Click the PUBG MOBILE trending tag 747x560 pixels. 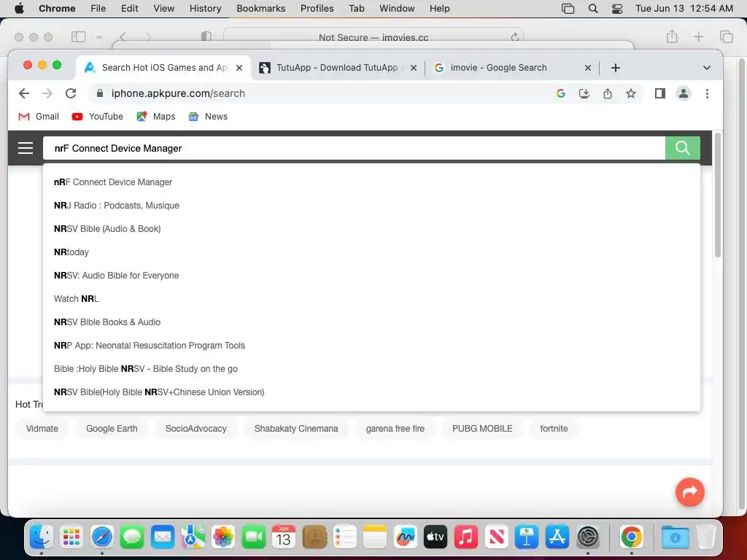click(x=482, y=429)
